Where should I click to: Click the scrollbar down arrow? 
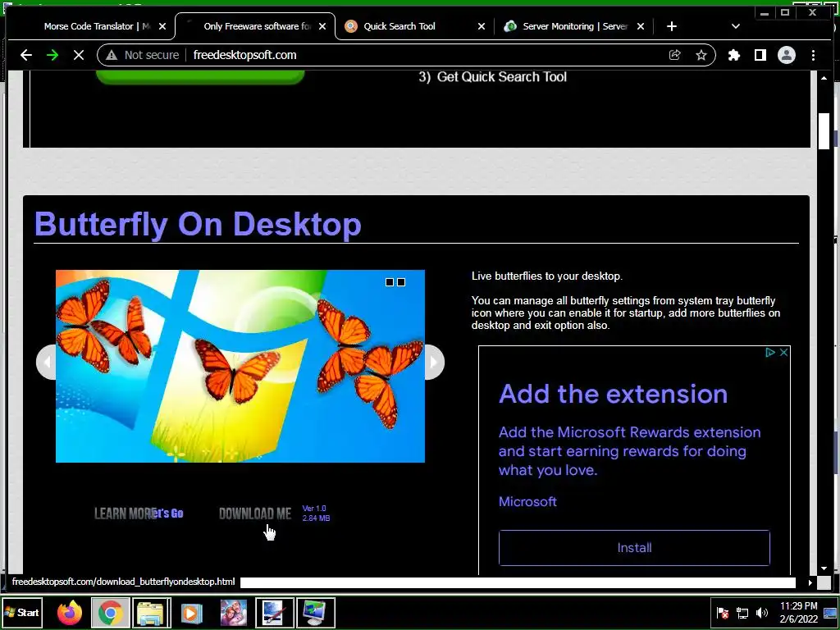tap(824, 568)
